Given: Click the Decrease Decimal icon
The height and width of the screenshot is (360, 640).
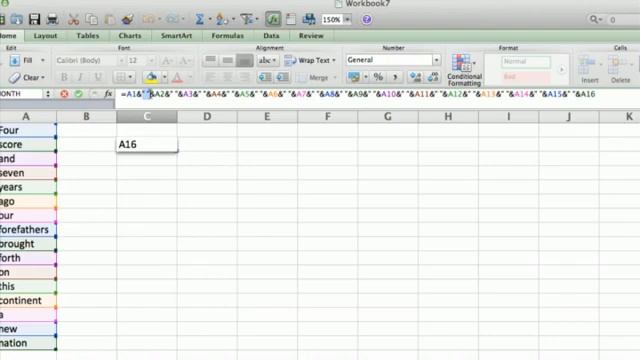Looking at the screenshot, I should pyautogui.click(x=433, y=77).
